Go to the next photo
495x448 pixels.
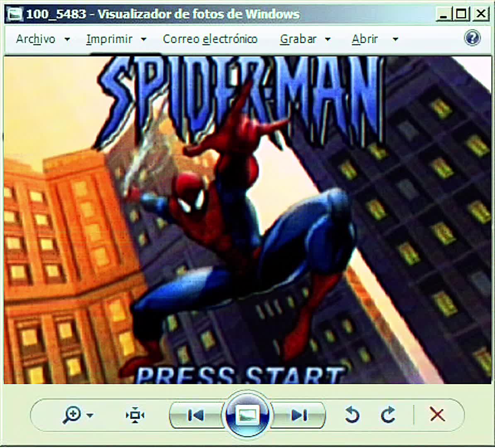298,415
